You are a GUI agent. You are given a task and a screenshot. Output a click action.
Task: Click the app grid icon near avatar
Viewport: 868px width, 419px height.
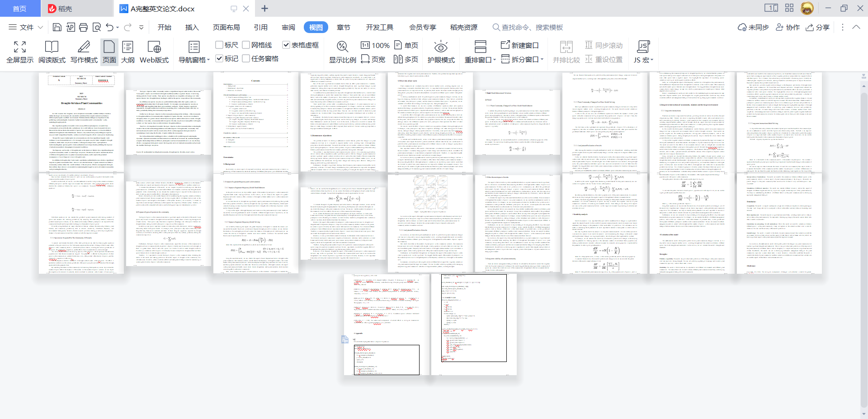tap(789, 8)
